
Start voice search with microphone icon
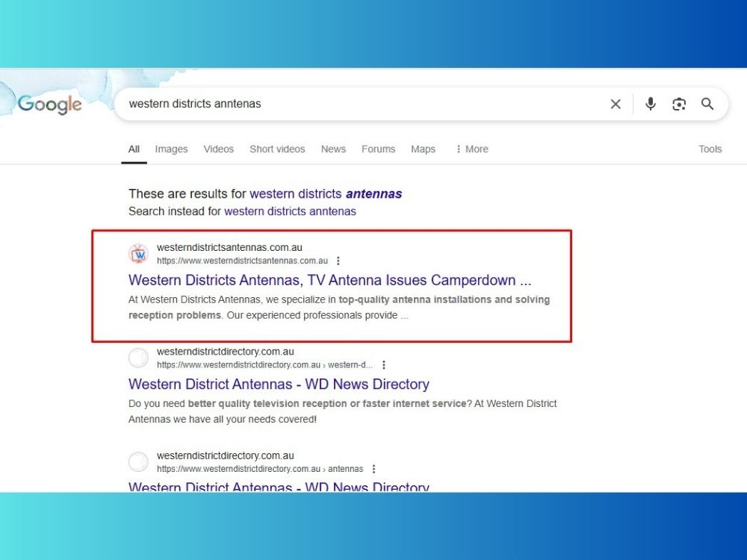point(651,104)
